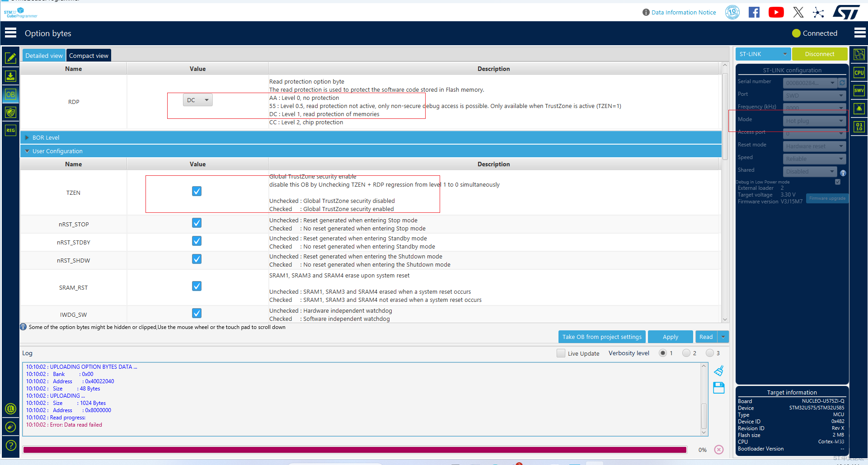Uncheck the TZEN checkbox
Viewport: 868px width, 465px height.
click(197, 191)
